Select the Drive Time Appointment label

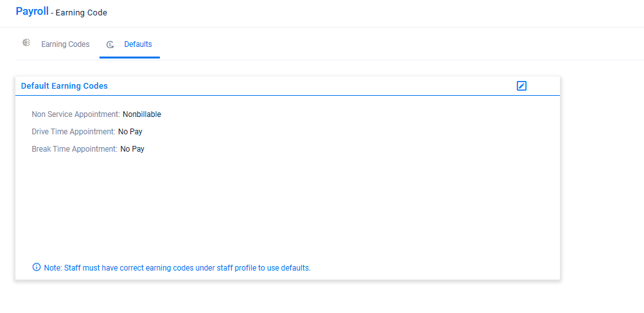click(x=74, y=132)
